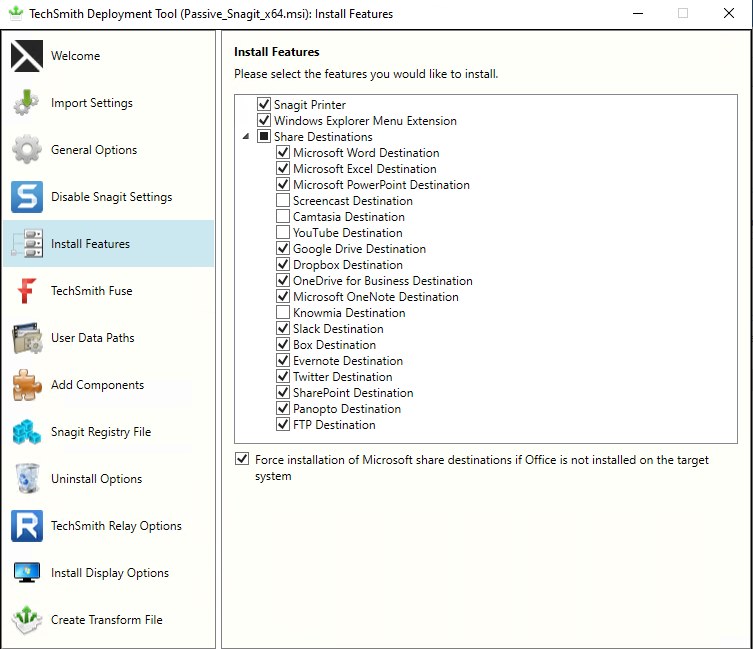The width and height of the screenshot is (753, 649).
Task: Switch to TechSmith Fuse page
Action: [109, 291]
